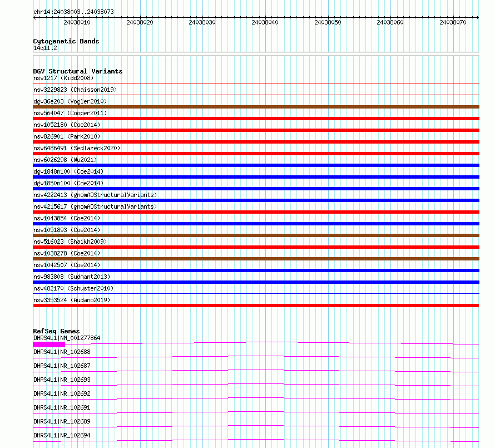Select the magenta DHRS4L1 exon block
This screenshot has width=495, height=448.
point(49,344)
